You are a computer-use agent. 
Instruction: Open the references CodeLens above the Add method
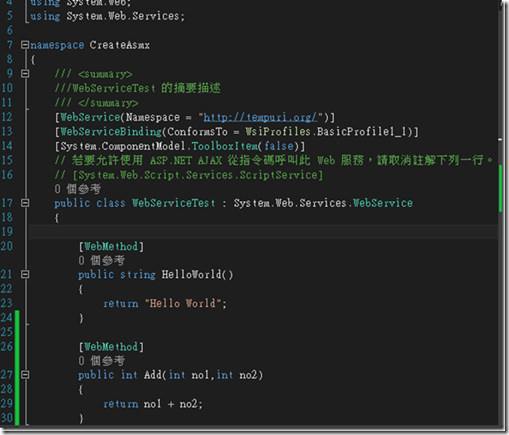[102, 361]
